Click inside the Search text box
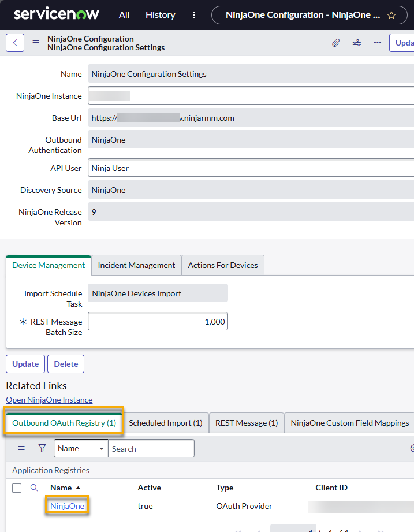The image size is (414, 532). coord(151,448)
